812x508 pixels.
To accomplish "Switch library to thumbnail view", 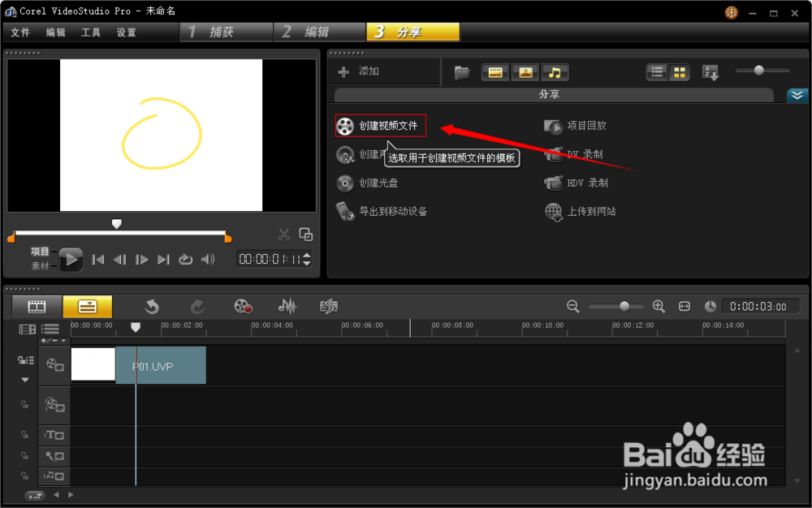I will click(680, 72).
